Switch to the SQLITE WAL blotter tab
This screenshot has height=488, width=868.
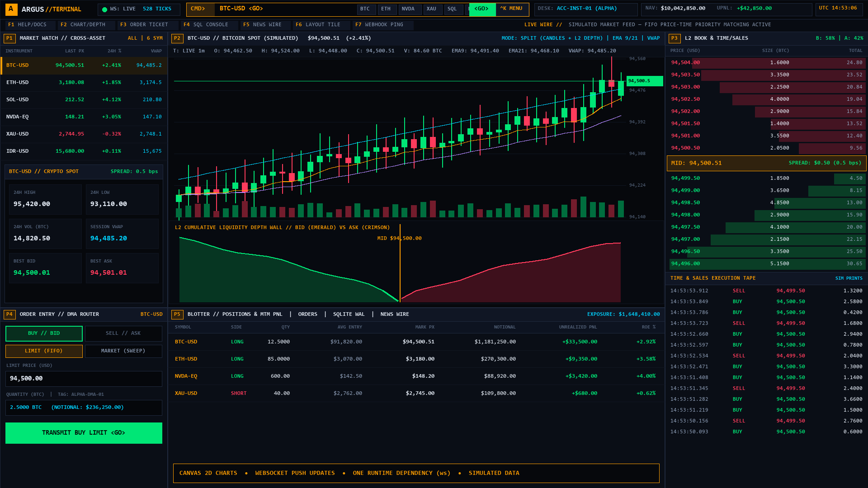(349, 314)
